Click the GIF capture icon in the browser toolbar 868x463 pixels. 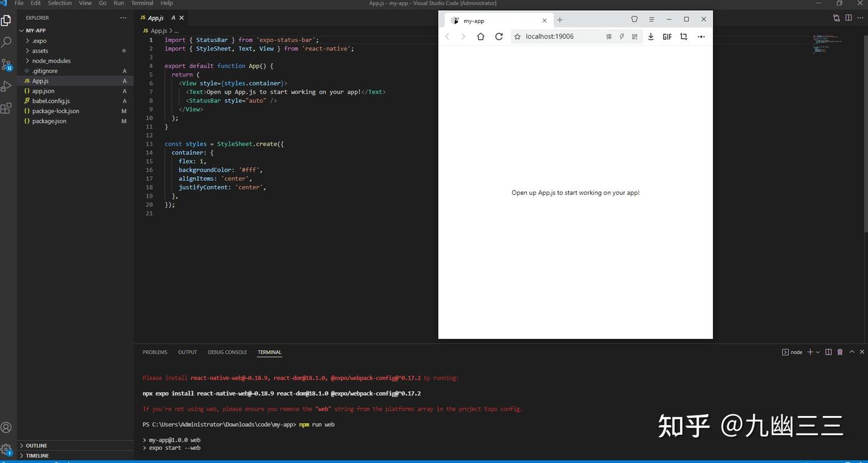[667, 37]
